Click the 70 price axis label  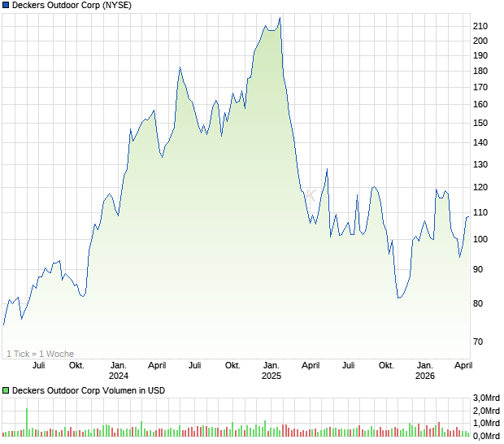[x=478, y=342]
